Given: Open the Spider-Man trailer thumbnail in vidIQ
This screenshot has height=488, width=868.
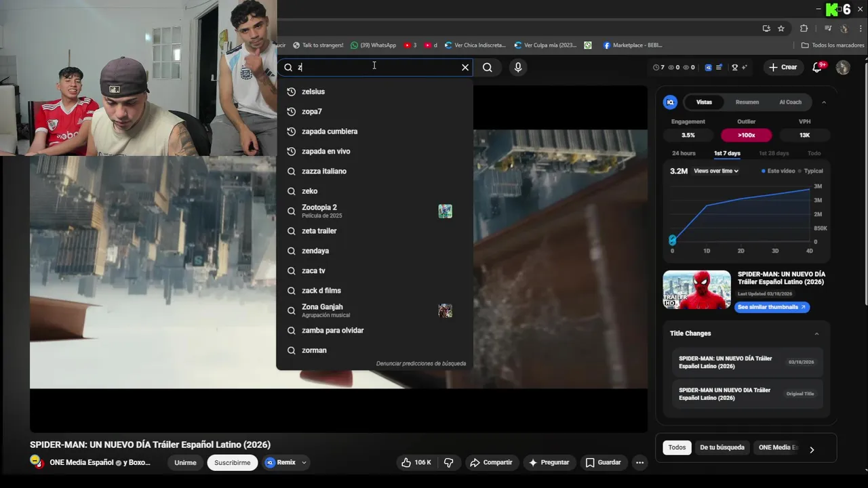Looking at the screenshot, I should pyautogui.click(x=696, y=289).
